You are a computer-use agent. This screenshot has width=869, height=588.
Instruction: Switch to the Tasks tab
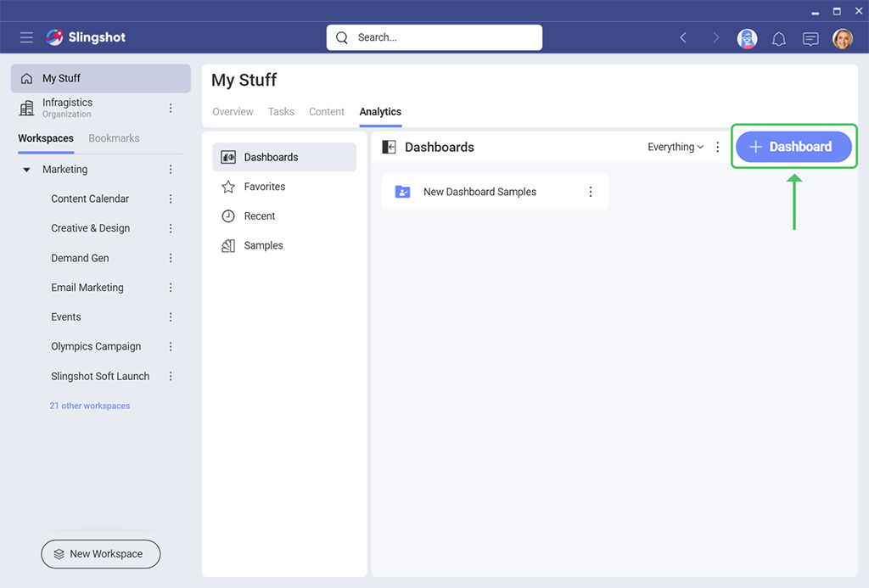(281, 111)
